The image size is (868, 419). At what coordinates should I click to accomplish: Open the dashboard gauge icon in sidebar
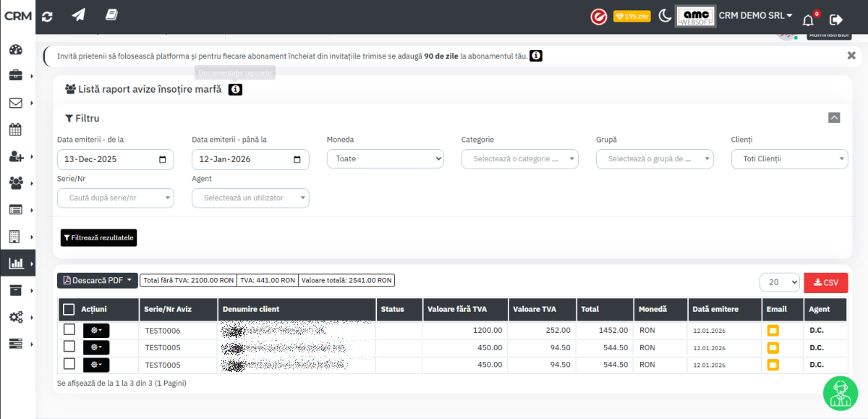tap(16, 50)
